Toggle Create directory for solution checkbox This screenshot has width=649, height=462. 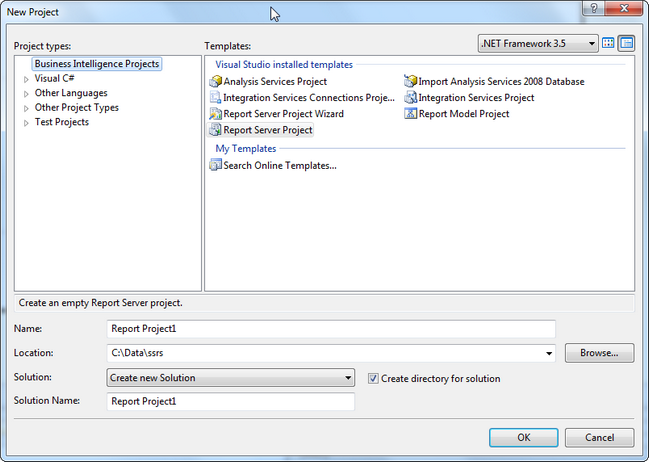pyautogui.click(x=373, y=378)
